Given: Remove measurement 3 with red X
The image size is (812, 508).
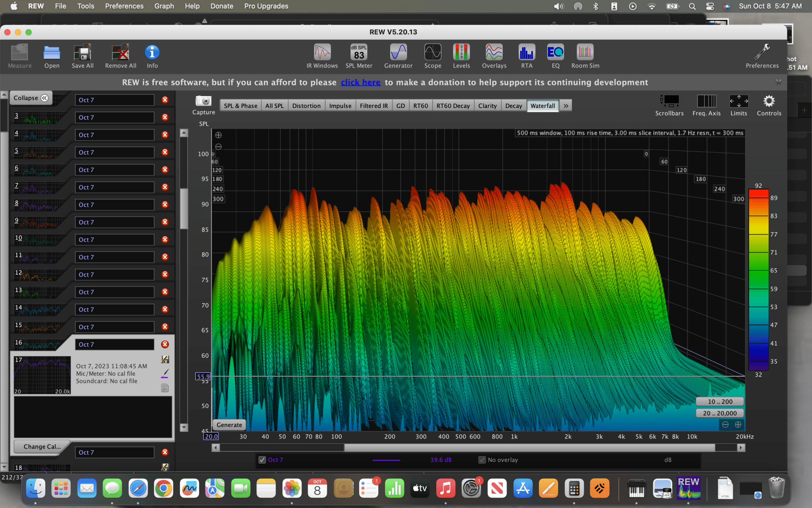Looking at the screenshot, I should pos(165,117).
